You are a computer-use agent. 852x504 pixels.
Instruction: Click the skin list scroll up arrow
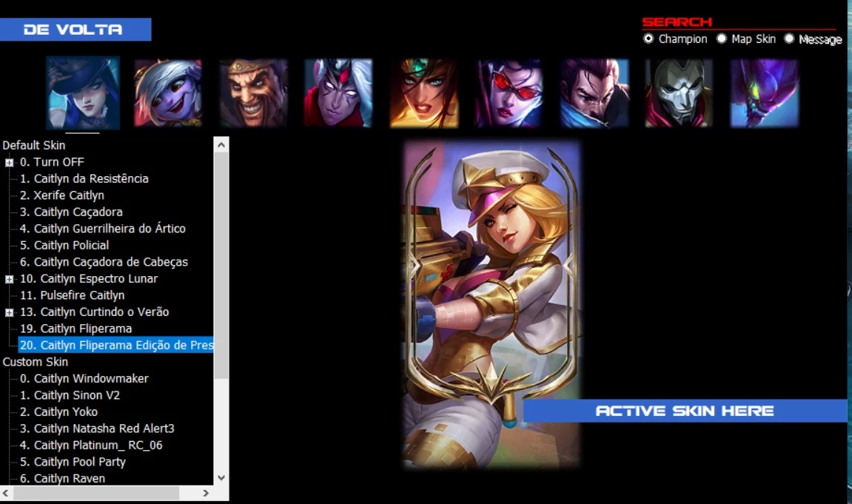221,144
